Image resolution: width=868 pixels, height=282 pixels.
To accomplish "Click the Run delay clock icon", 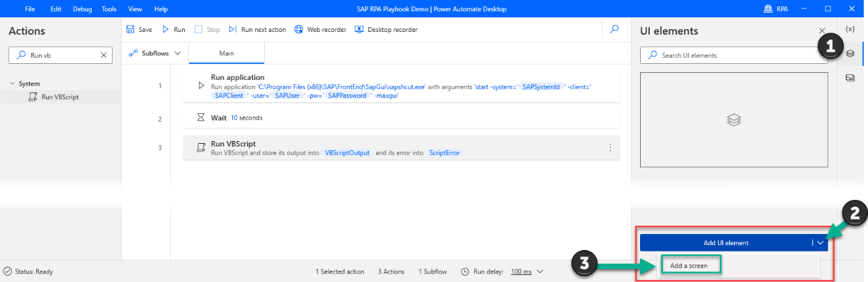I will click(x=466, y=272).
